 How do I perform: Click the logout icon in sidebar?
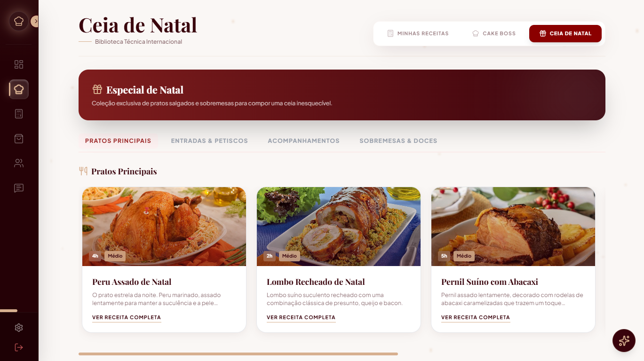pos(19,347)
